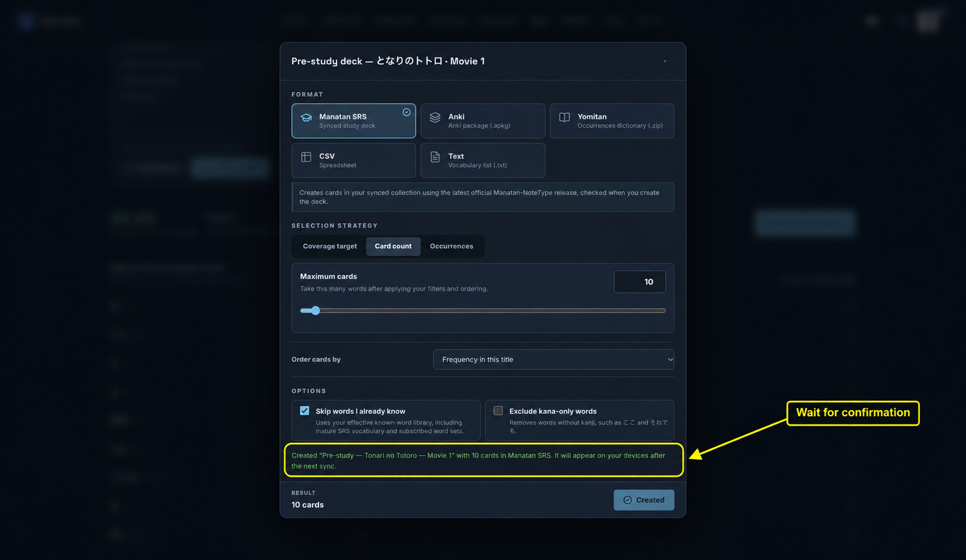Click the 'Order cards by' label
This screenshot has width=966, height=560.
316,359
